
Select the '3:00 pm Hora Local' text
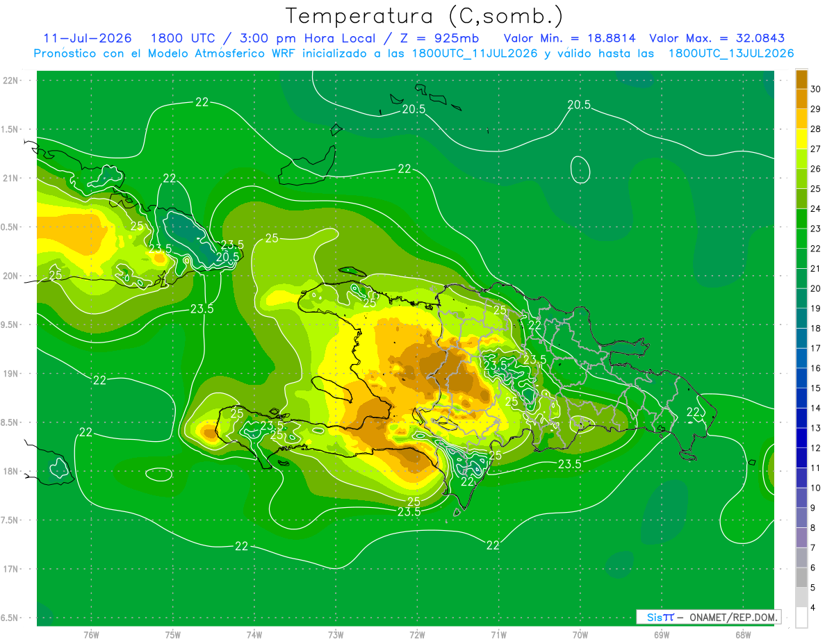pyautogui.click(x=309, y=38)
